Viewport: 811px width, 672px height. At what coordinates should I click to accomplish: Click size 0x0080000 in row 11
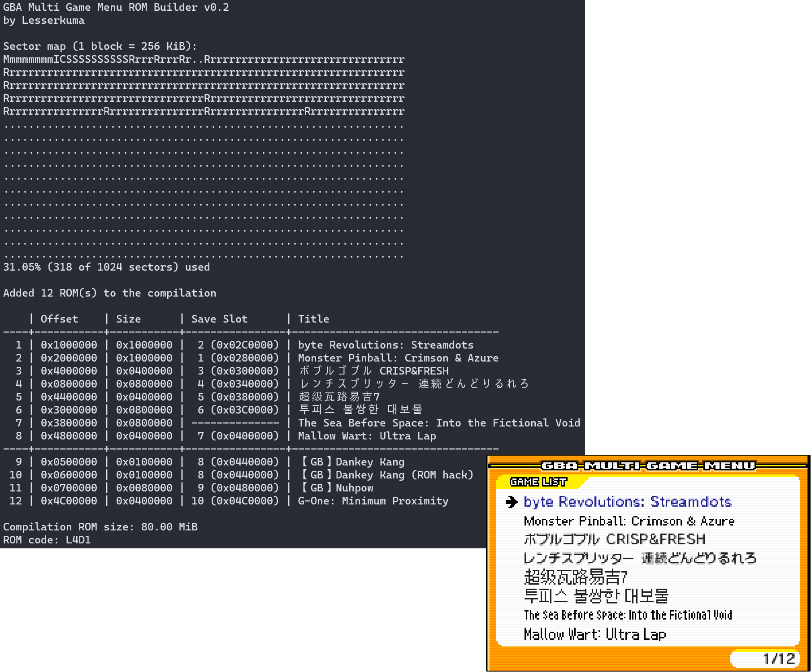coord(144,488)
